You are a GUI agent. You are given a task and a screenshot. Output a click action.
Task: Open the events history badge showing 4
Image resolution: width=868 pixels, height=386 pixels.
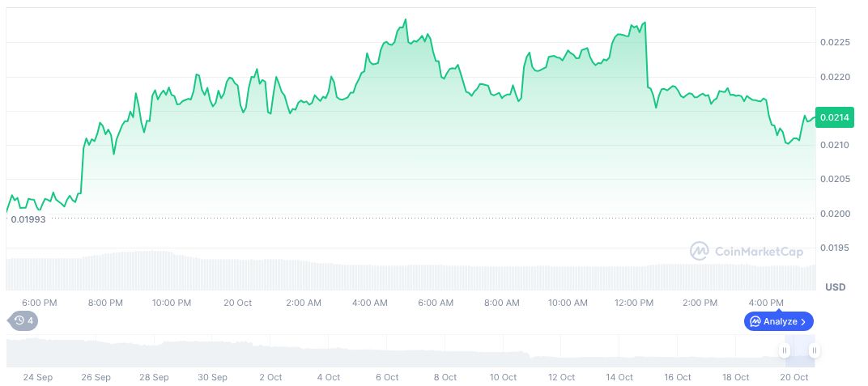tap(24, 320)
